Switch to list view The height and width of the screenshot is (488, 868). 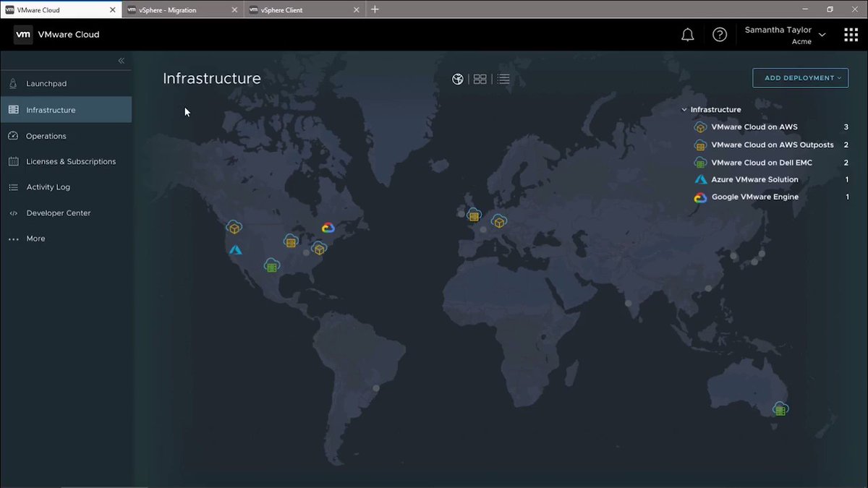(503, 79)
